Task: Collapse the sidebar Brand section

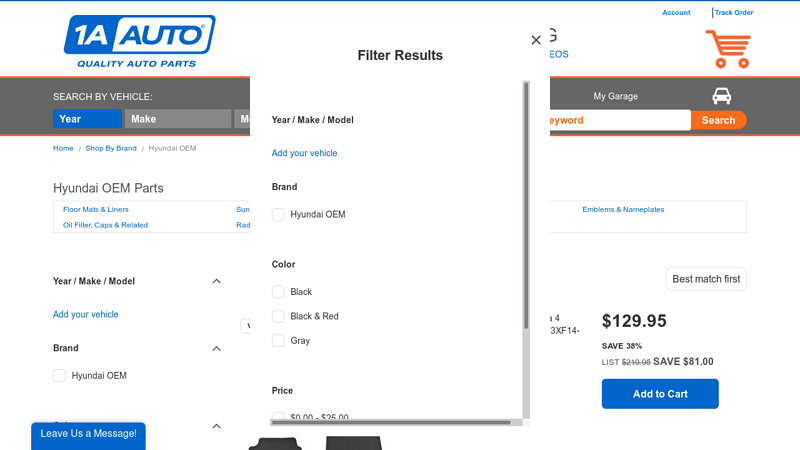Action: (216, 348)
